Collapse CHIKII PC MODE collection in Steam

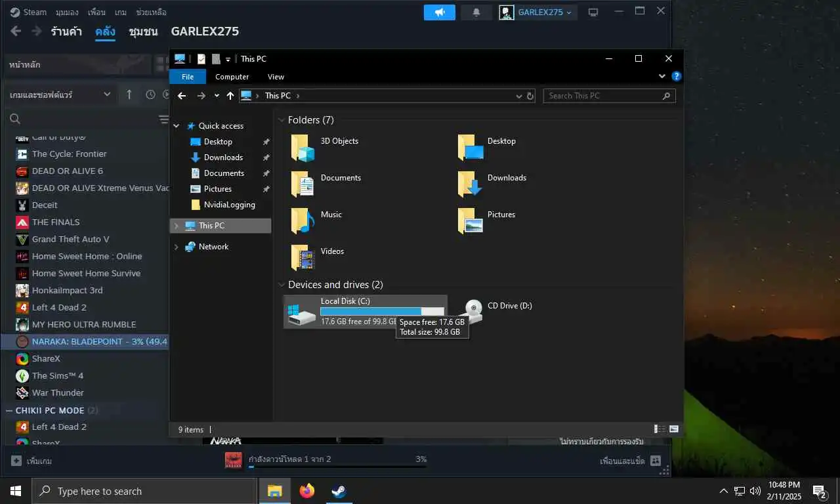(x=9, y=410)
